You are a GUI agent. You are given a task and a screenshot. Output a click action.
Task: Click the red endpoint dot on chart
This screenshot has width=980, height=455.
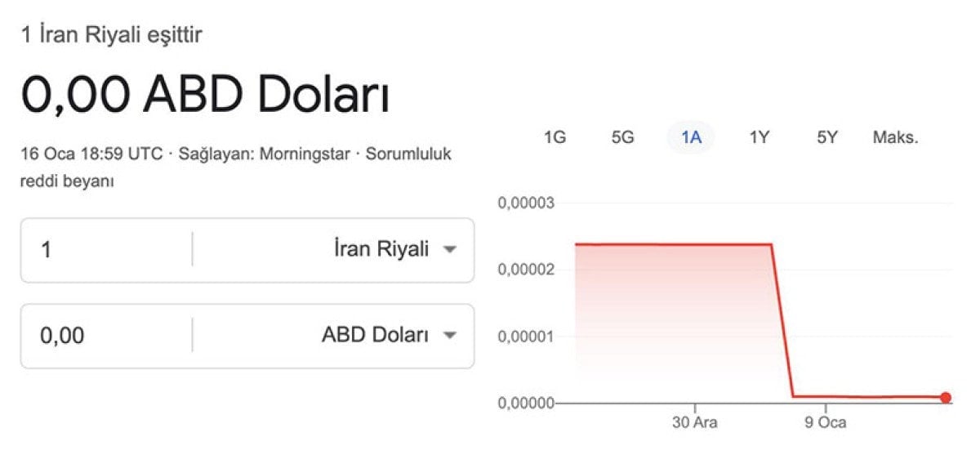click(x=946, y=398)
